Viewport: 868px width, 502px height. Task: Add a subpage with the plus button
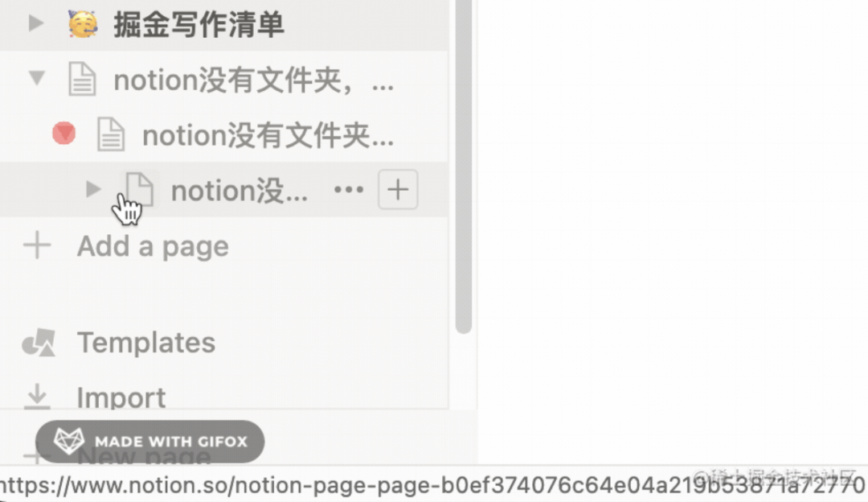pos(398,190)
